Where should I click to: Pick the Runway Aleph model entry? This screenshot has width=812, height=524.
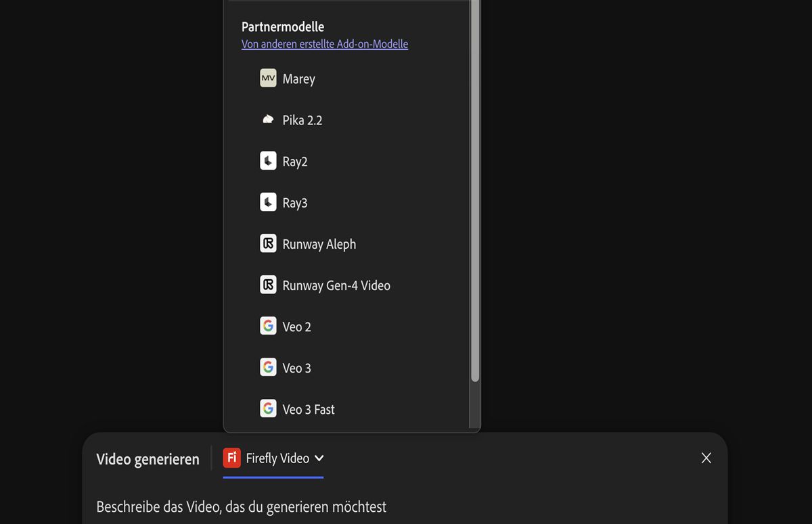[x=319, y=244]
